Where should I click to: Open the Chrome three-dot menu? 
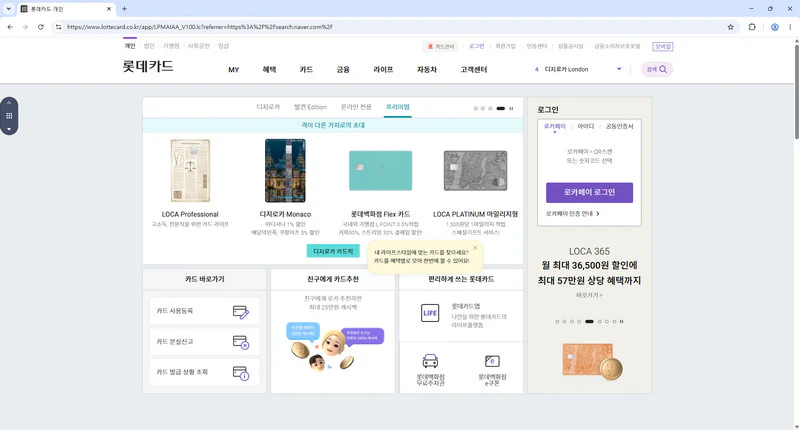790,27
